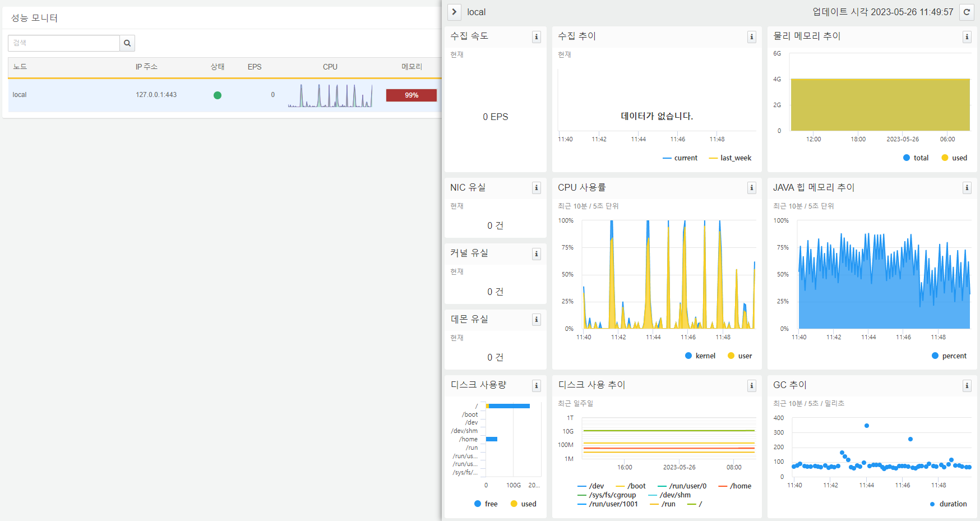Toggle kernel series in CPU legend

click(700, 356)
